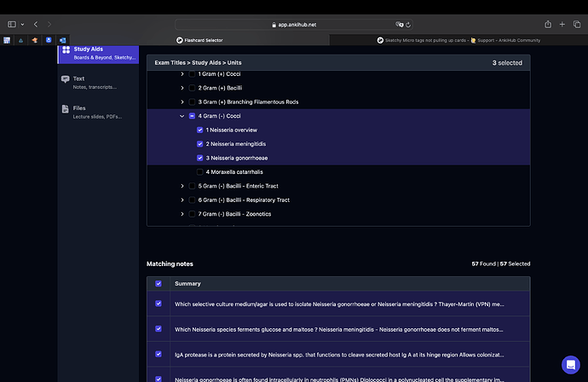
Task: Expand 1 Gram (+) Cocci node
Action: (182, 74)
